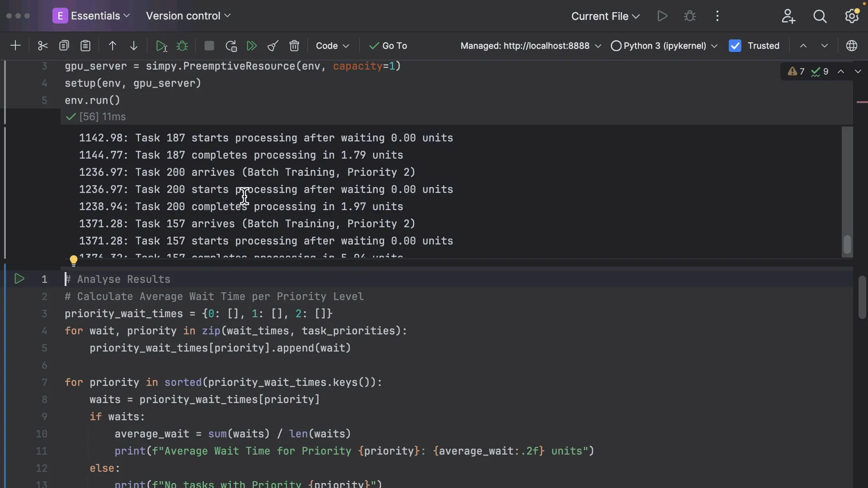Add a new cell with plus icon
Image resolution: width=868 pixels, height=488 pixels.
pyautogui.click(x=15, y=46)
